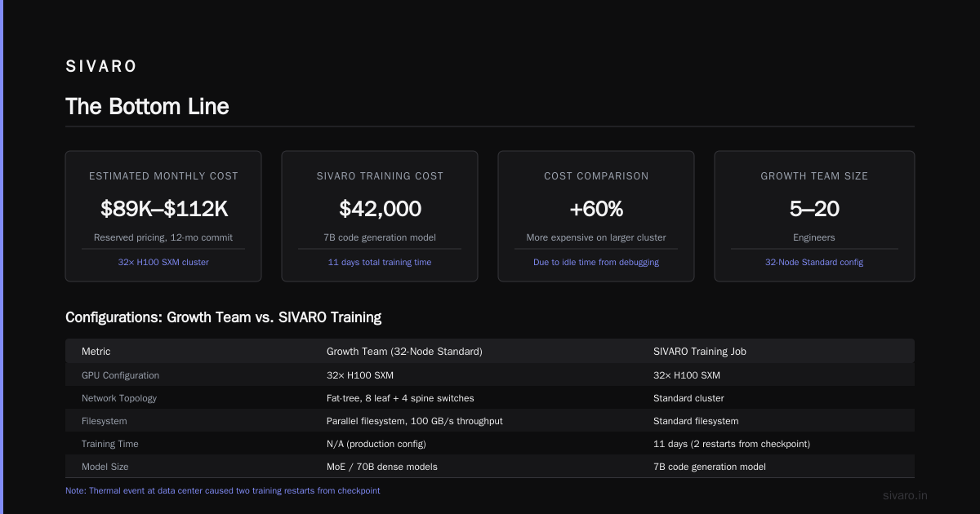Click the SIVARO logo text

101,67
